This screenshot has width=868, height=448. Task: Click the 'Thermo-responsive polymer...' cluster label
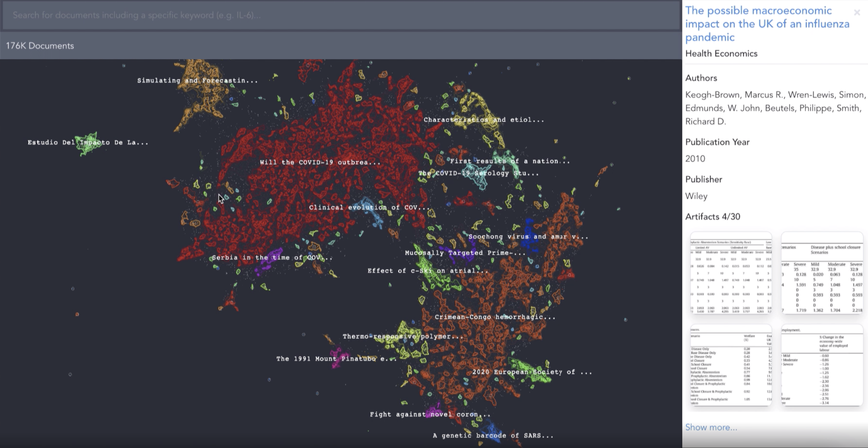tap(403, 337)
